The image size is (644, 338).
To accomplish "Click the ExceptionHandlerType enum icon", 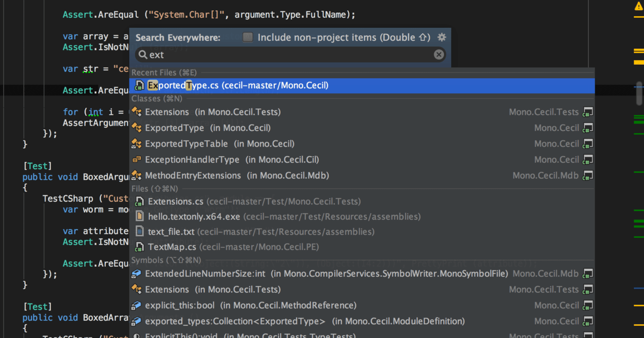I will pyautogui.click(x=136, y=160).
